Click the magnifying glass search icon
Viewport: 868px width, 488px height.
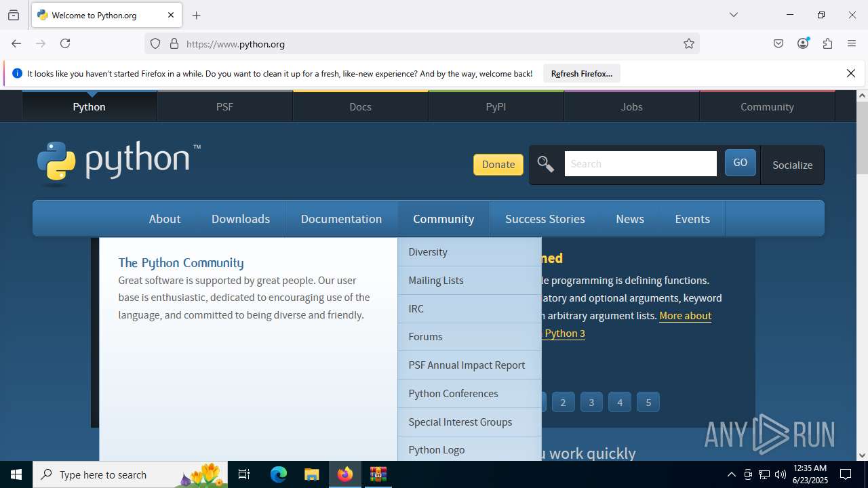click(546, 164)
